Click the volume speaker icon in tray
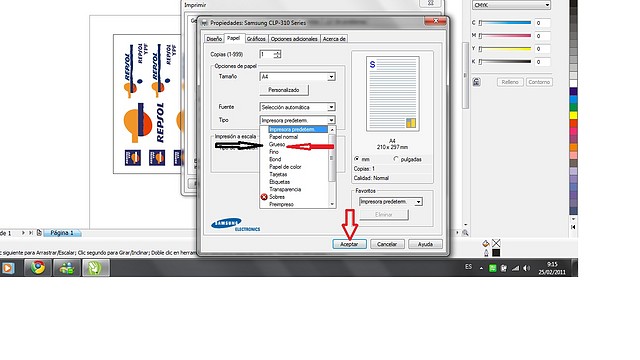Screen dimensions: 640x360 coord(527,268)
